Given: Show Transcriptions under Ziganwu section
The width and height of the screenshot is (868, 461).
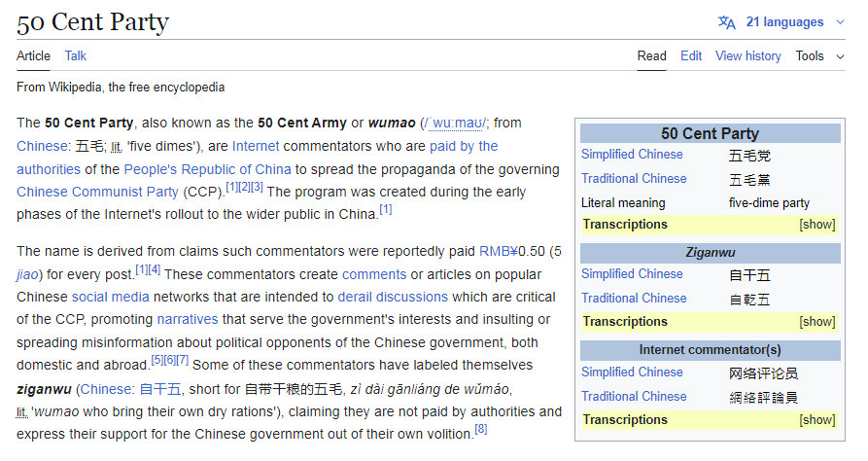Looking at the screenshot, I should (x=817, y=322).
